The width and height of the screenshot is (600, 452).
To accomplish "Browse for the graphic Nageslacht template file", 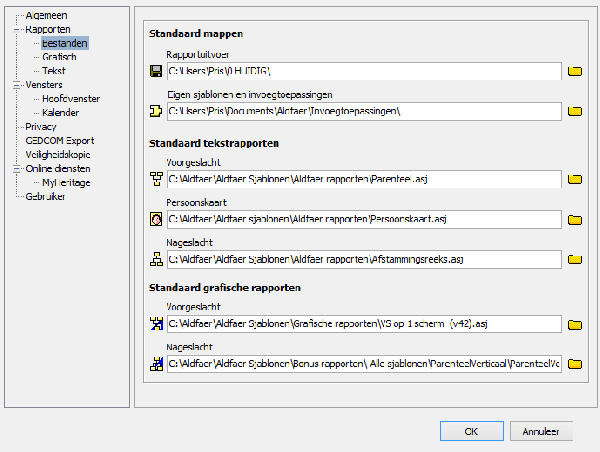I will click(575, 364).
